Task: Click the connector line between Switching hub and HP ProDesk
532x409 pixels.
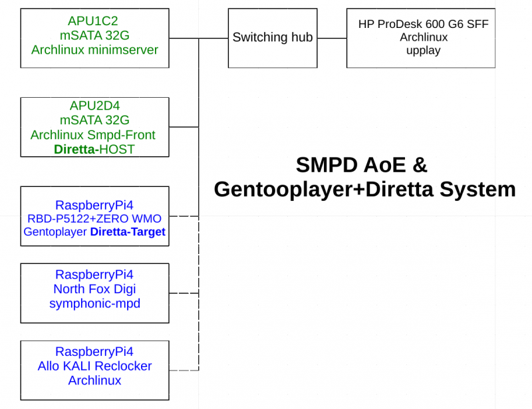Action: pos(331,38)
